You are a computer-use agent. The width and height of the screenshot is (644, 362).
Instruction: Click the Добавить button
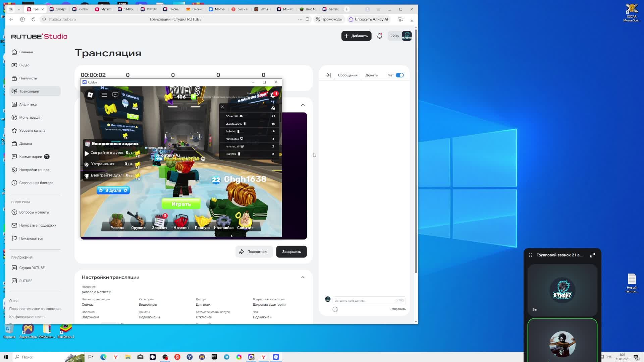(356, 36)
